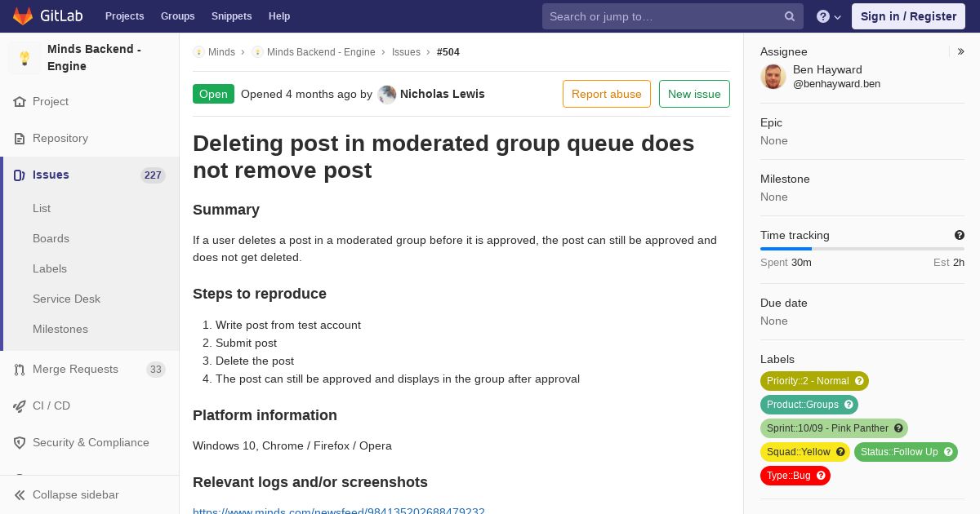Click Minds Backend - Engine sidebar title
Image resolution: width=980 pixels, height=514 pixels.
[x=94, y=58]
